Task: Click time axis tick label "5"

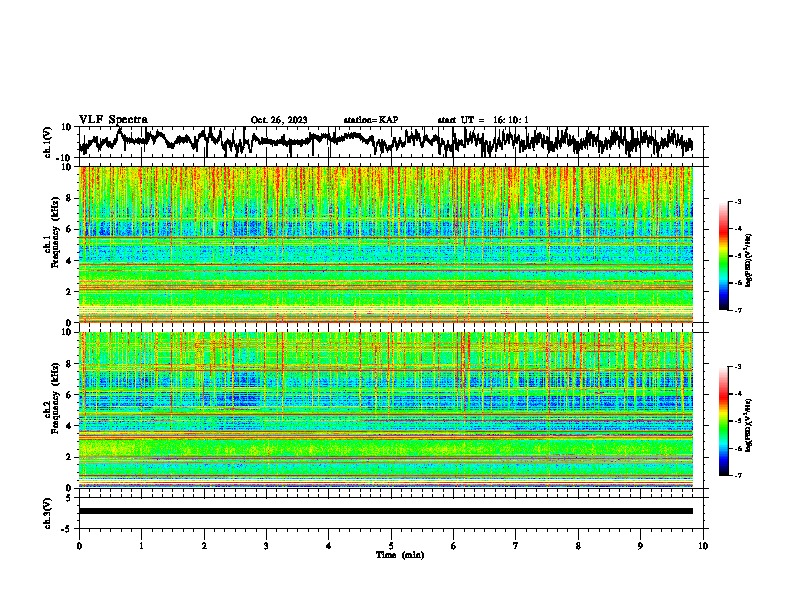Action: click(x=391, y=546)
